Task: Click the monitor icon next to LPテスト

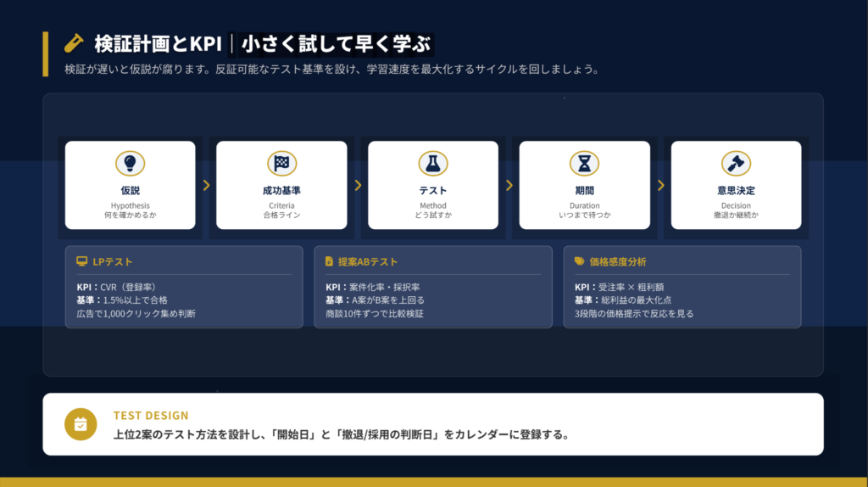Action: [82, 261]
